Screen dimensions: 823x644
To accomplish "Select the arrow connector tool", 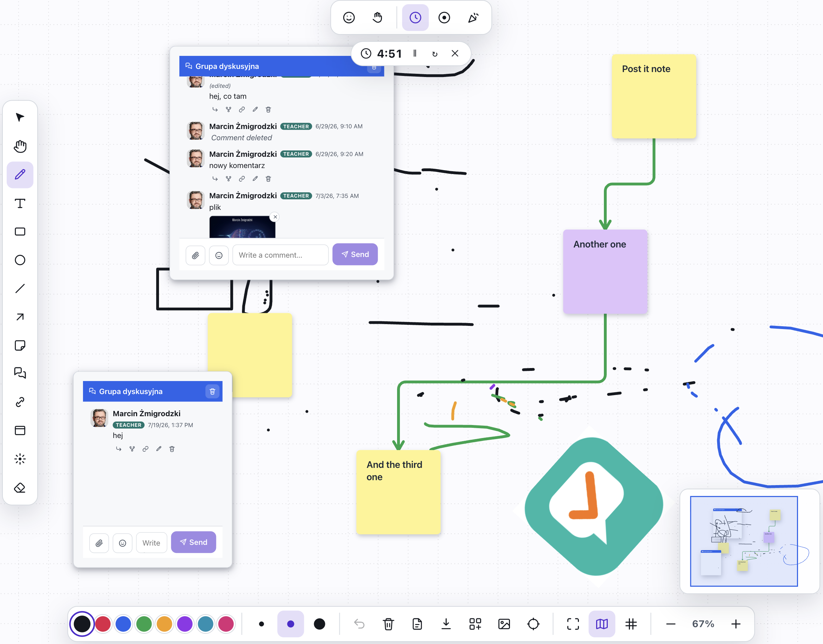I will tap(20, 317).
